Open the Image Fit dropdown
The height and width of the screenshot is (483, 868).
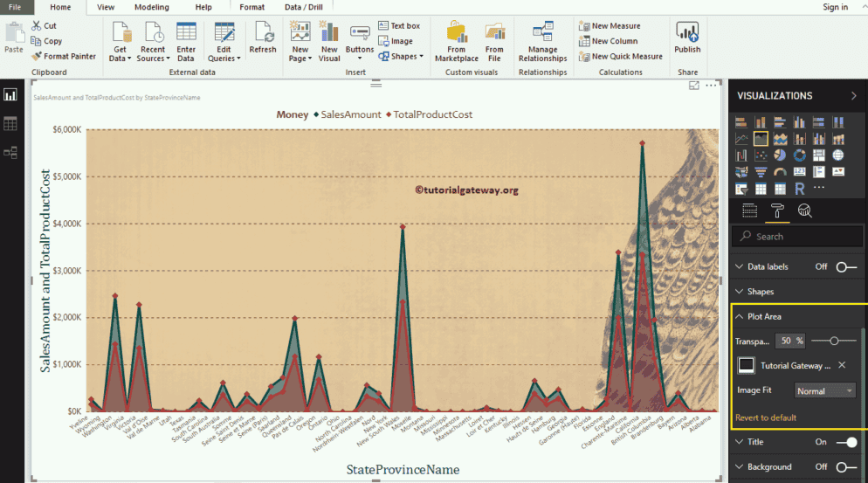[x=825, y=390]
